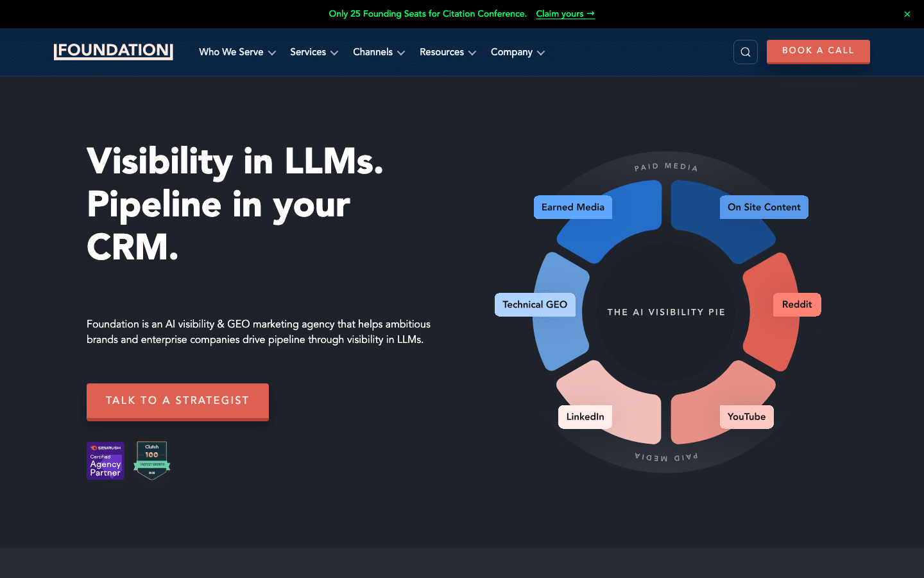Open the Who We Serve menu
Viewport: 924px width, 578px height.
tap(231, 52)
